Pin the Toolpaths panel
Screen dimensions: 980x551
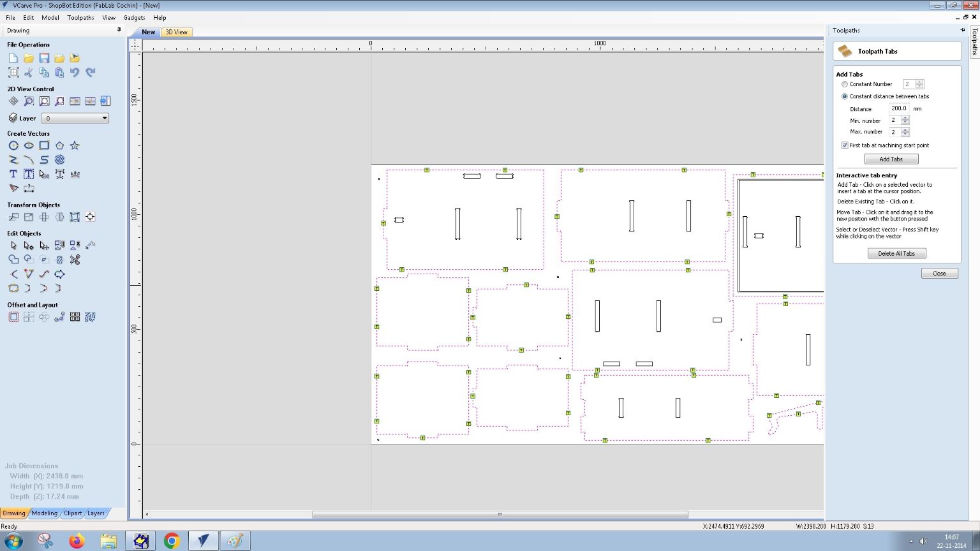point(963,30)
